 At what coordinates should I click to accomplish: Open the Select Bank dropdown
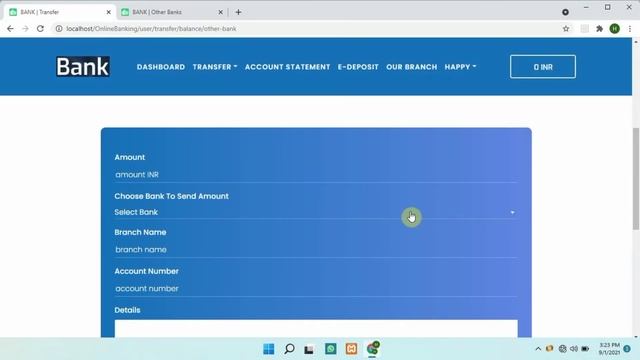coord(316,212)
